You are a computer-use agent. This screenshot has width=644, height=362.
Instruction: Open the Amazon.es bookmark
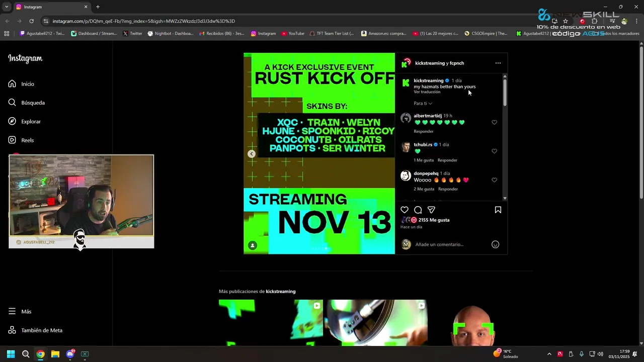click(x=383, y=34)
